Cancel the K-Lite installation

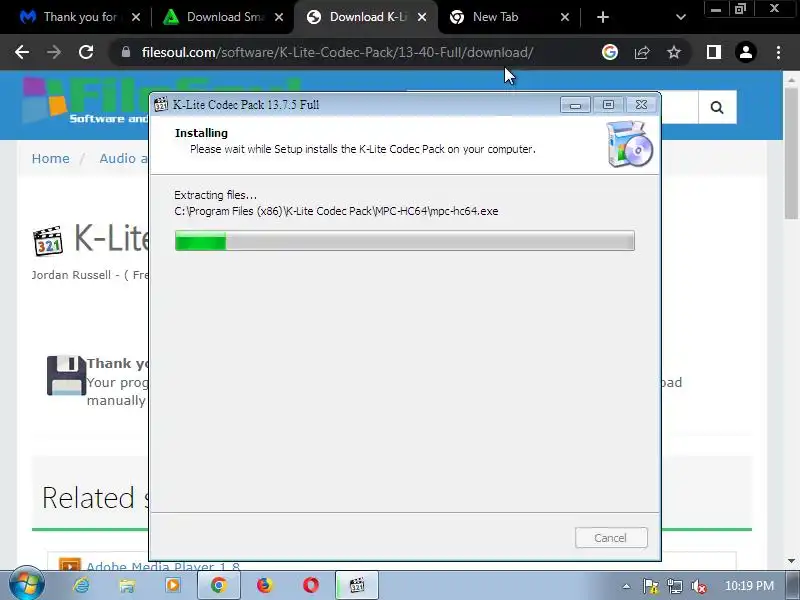(x=611, y=538)
